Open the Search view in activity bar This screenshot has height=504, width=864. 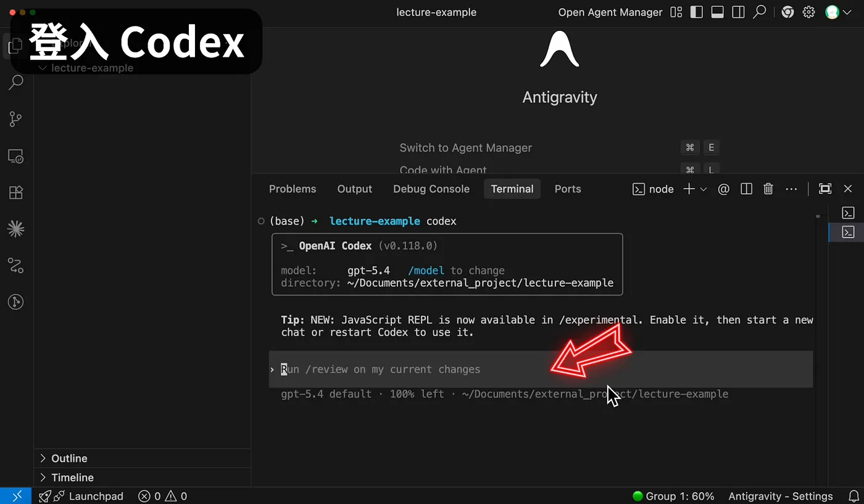(x=16, y=82)
